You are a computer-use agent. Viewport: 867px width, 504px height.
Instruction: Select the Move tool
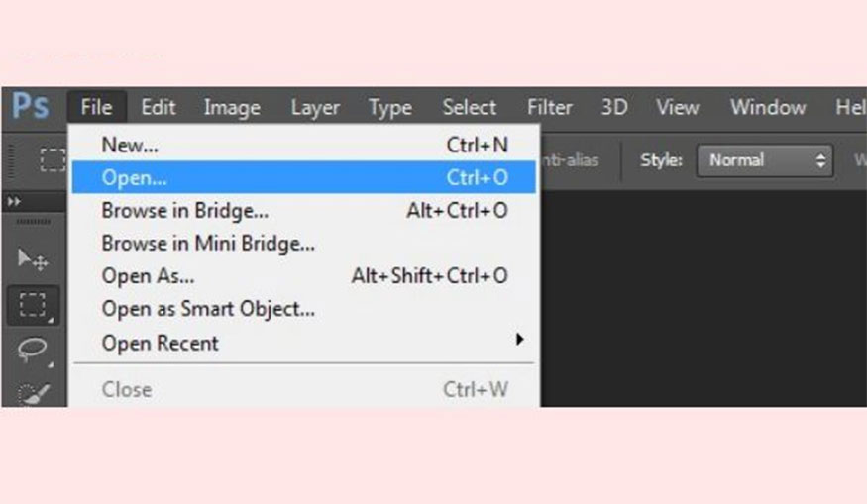point(33,259)
